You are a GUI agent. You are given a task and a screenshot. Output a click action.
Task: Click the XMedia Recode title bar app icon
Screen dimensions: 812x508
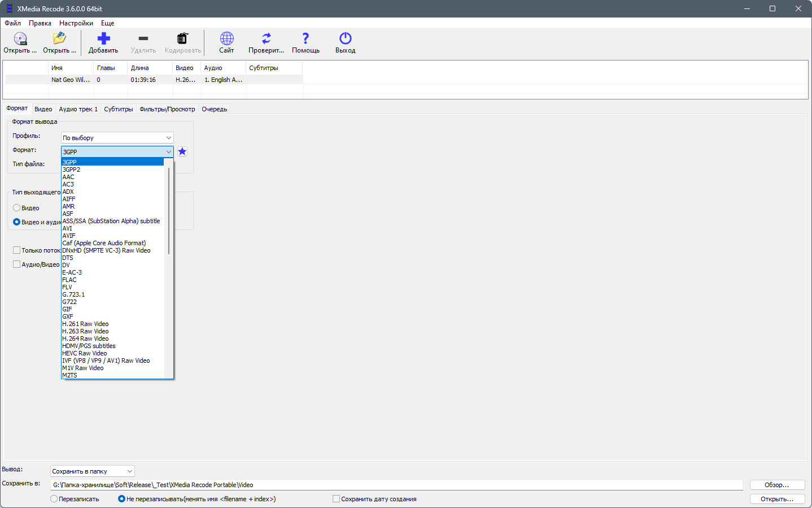pos(9,8)
